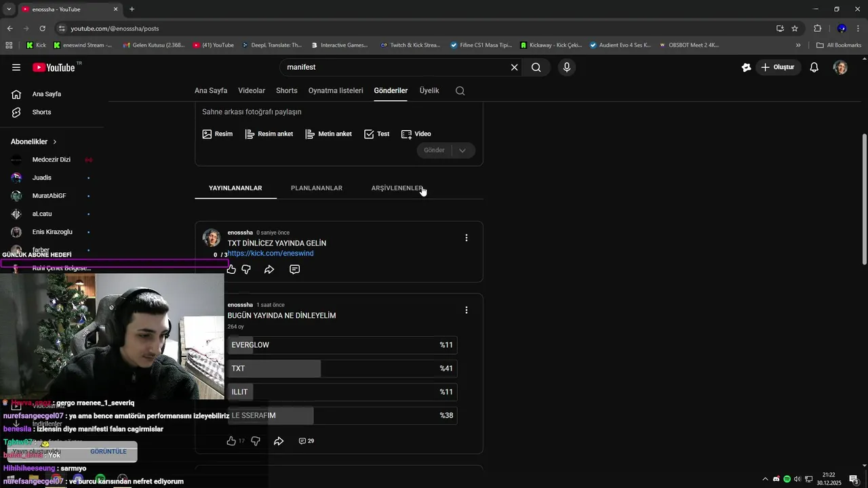Share the BUGÜN YAYINDA NE DİNLEYELİM poll post
The image size is (868, 488).
pos(279,441)
